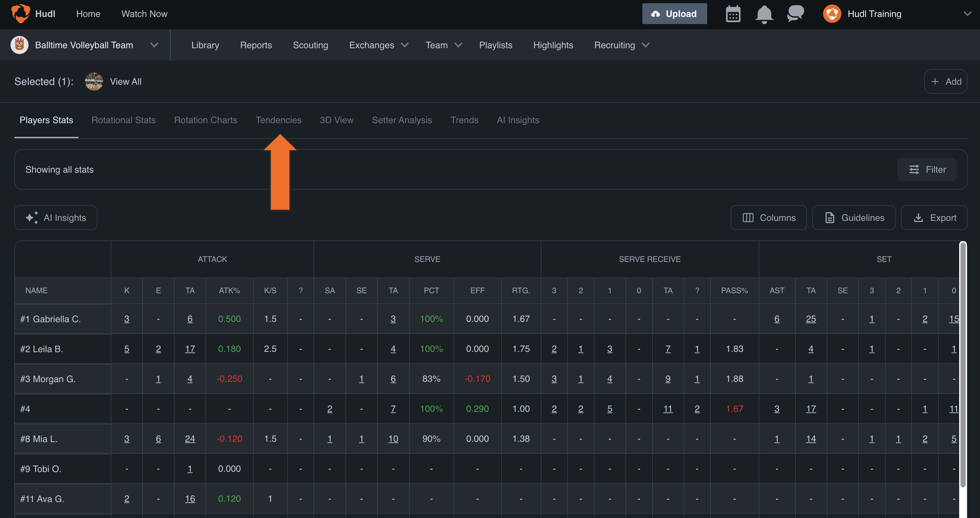This screenshot has height=518, width=980.
Task: Open the Columns selector
Action: [x=768, y=218]
